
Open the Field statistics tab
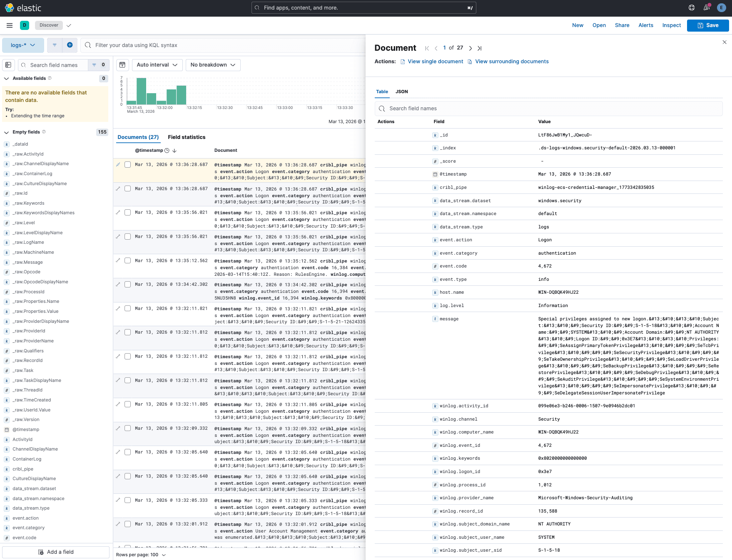pos(187,137)
